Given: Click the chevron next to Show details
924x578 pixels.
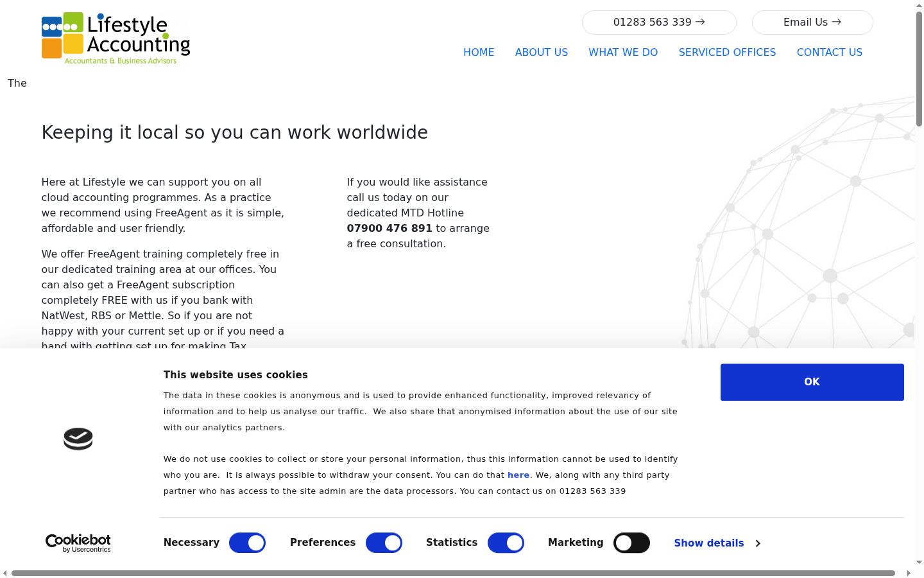Looking at the screenshot, I should pos(758,543).
